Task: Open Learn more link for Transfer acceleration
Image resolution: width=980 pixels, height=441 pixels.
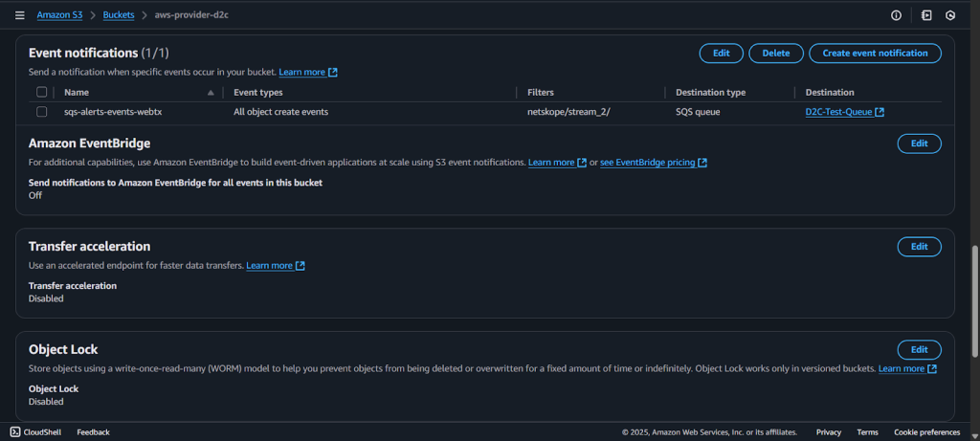Action: click(276, 266)
